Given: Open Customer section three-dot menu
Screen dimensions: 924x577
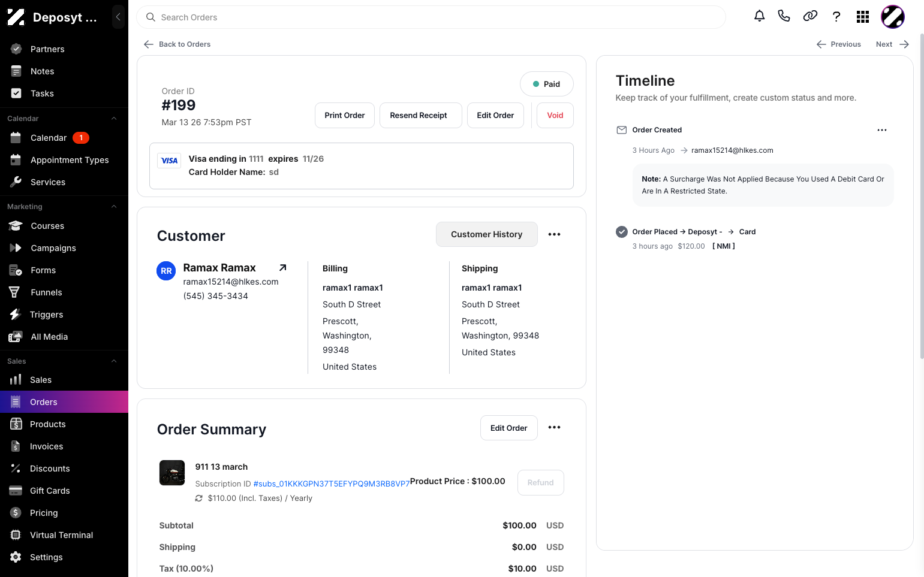Looking at the screenshot, I should (x=555, y=234).
